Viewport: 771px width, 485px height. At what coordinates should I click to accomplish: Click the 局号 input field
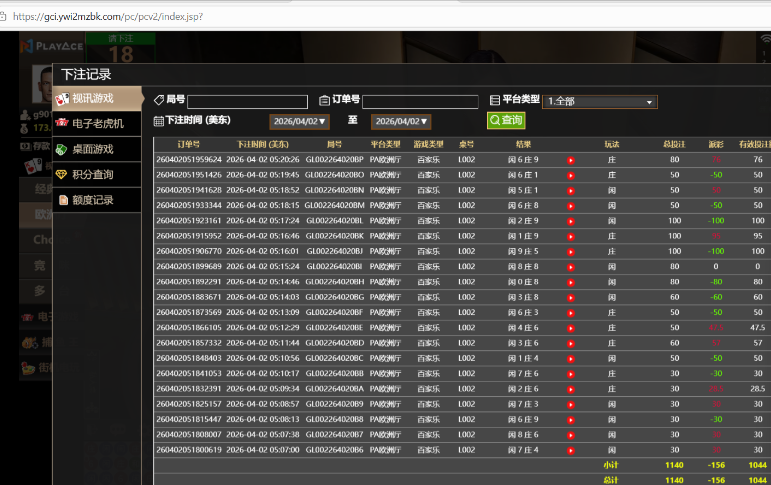pyautogui.click(x=247, y=101)
